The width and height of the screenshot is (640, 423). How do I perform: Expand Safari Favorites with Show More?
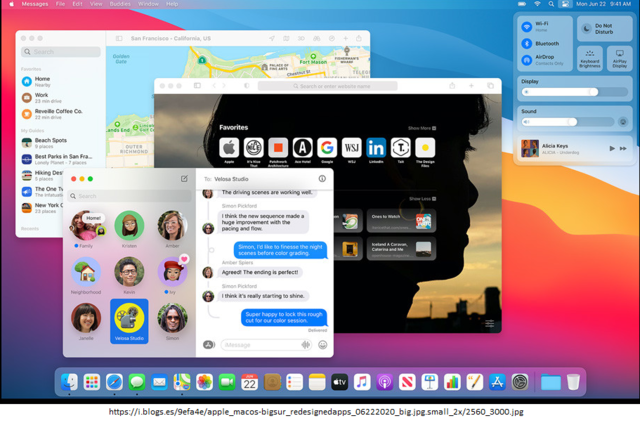pyautogui.click(x=422, y=128)
